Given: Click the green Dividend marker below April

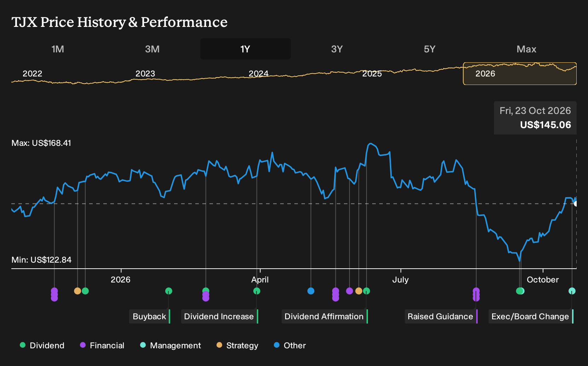Looking at the screenshot, I should 257,291.
